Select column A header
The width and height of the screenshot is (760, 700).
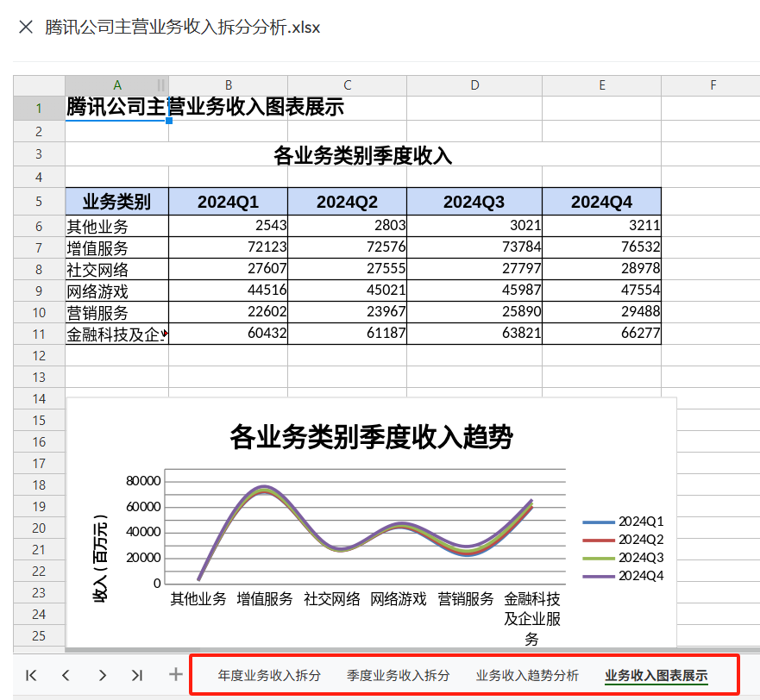pos(116,85)
